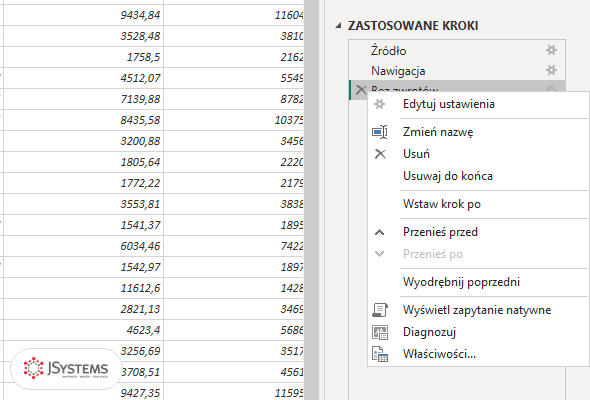Select cell with value 7139,88
590x400 pixels.
[84, 99]
